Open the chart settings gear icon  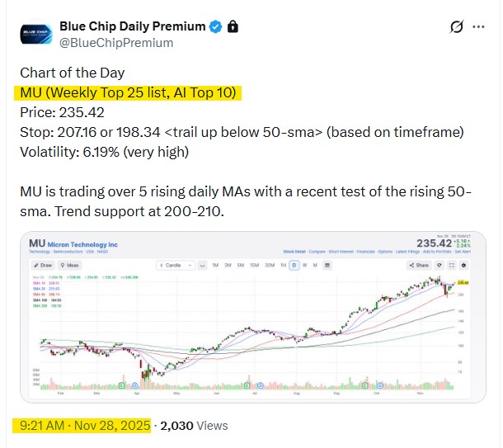click(x=463, y=266)
